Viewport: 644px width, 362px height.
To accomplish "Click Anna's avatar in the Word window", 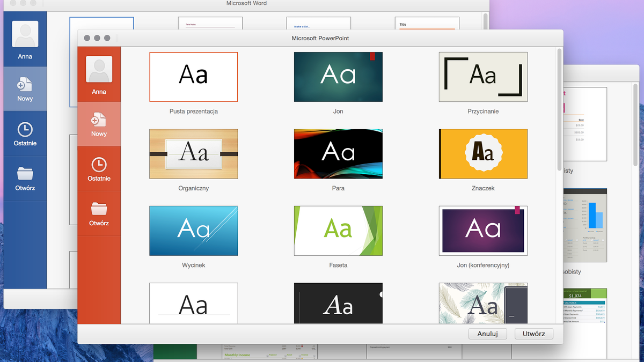I will [25, 34].
